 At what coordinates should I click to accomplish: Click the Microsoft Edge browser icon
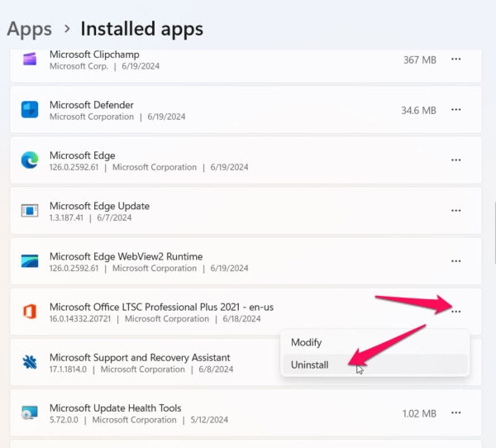[30, 160]
